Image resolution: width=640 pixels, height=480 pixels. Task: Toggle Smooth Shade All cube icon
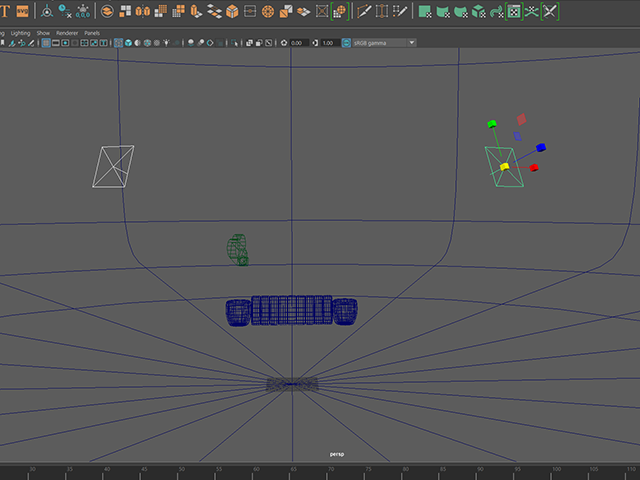128,43
